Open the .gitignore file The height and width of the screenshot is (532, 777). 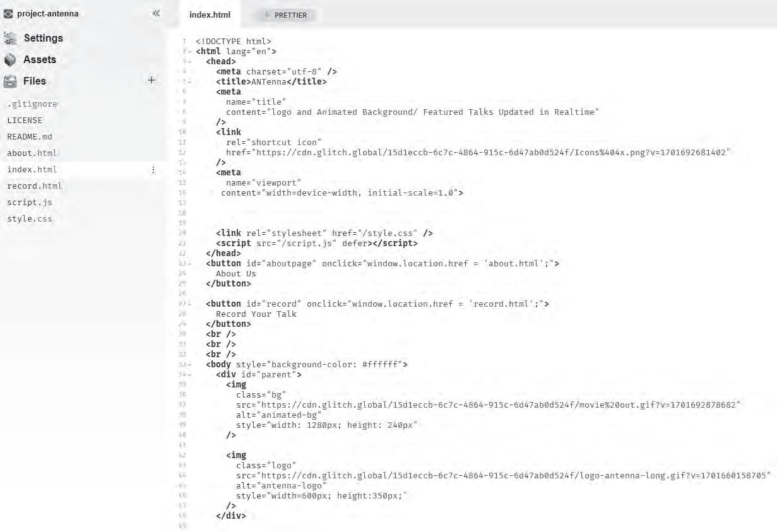pos(32,104)
